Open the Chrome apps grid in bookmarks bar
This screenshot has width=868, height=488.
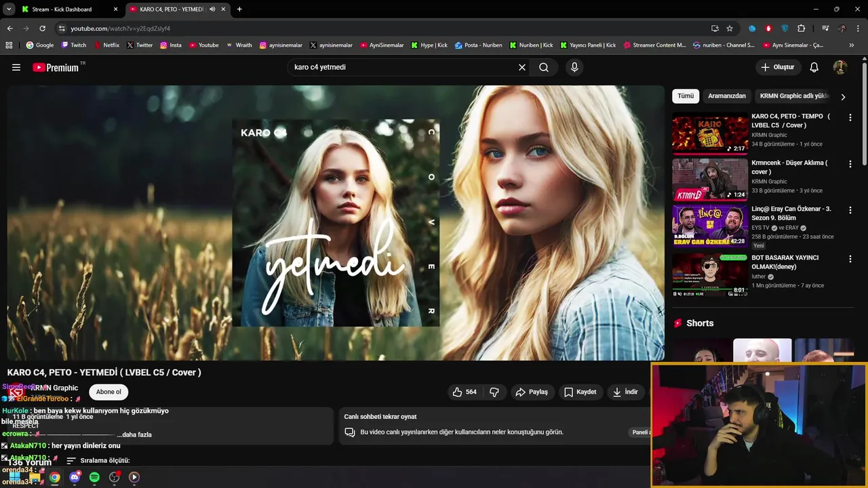[x=9, y=45]
